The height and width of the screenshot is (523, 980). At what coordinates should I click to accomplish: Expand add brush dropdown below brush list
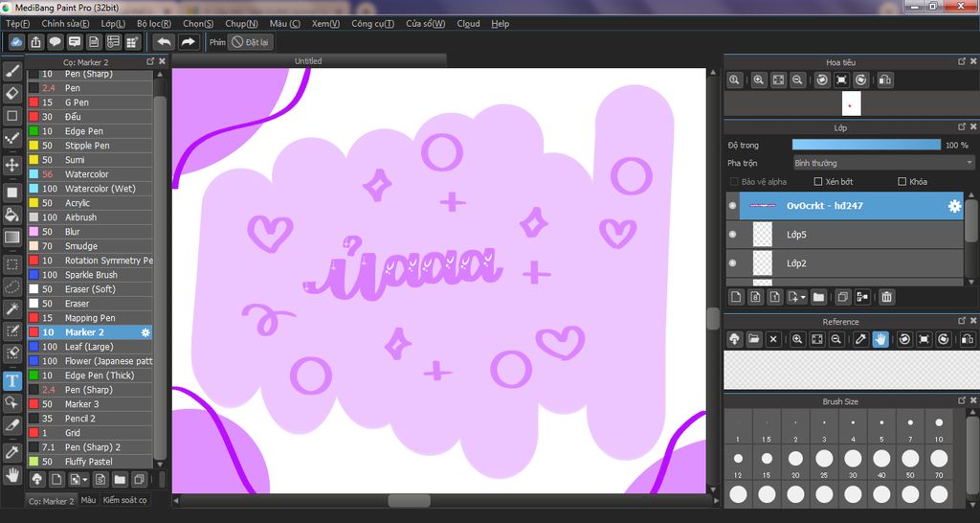point(85,480)
